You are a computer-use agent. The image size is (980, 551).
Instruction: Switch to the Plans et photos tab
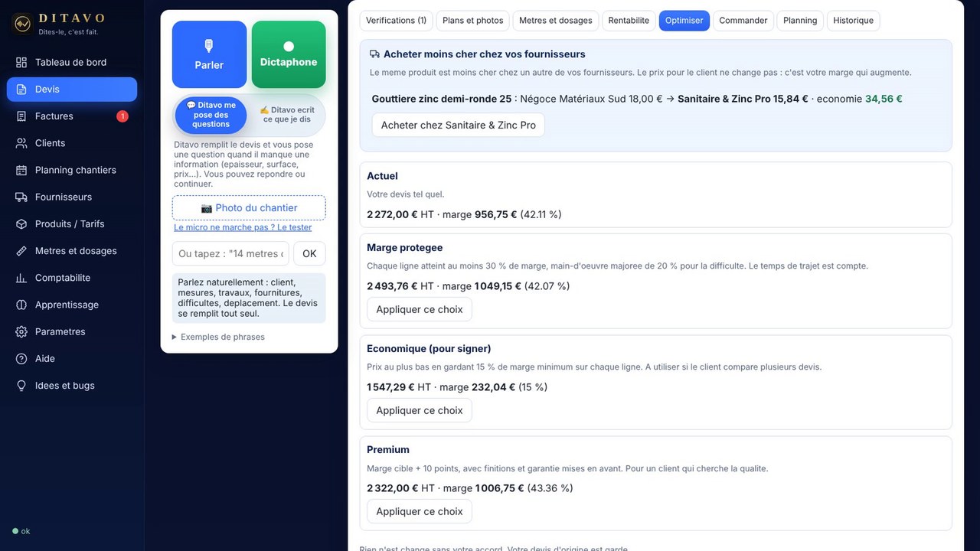473,21
